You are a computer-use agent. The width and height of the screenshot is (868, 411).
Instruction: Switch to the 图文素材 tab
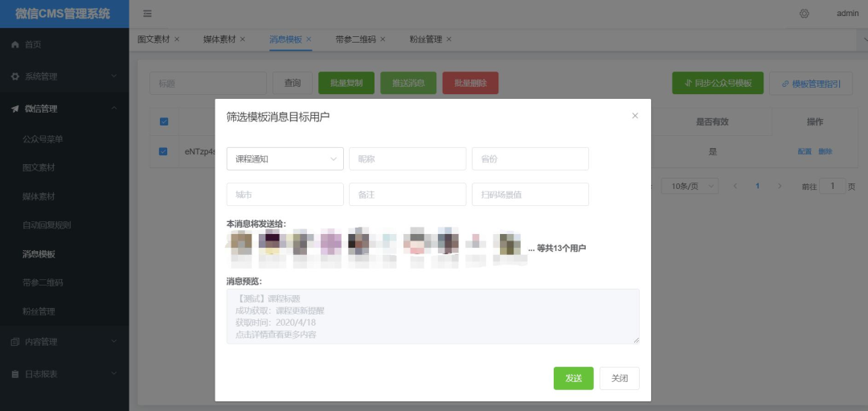[154, 39]
